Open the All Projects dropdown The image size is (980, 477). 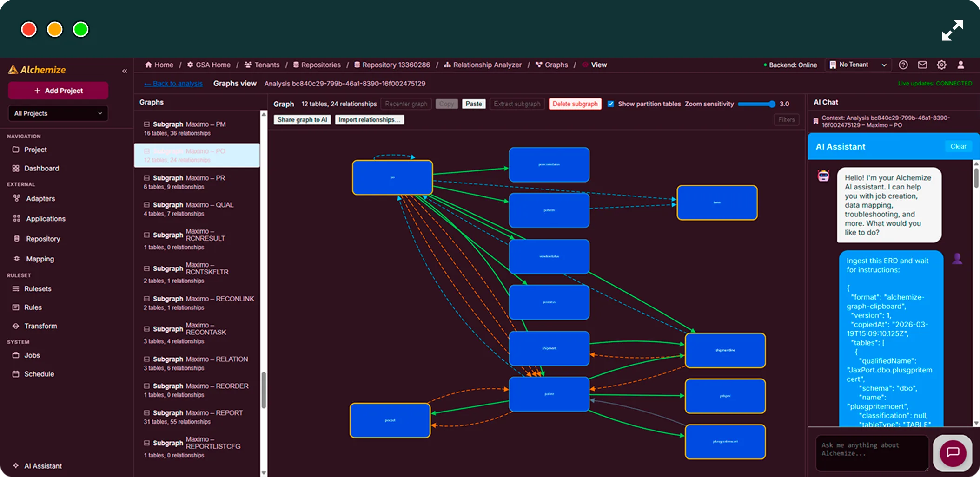pyautogui.click(x=58, y=113)
